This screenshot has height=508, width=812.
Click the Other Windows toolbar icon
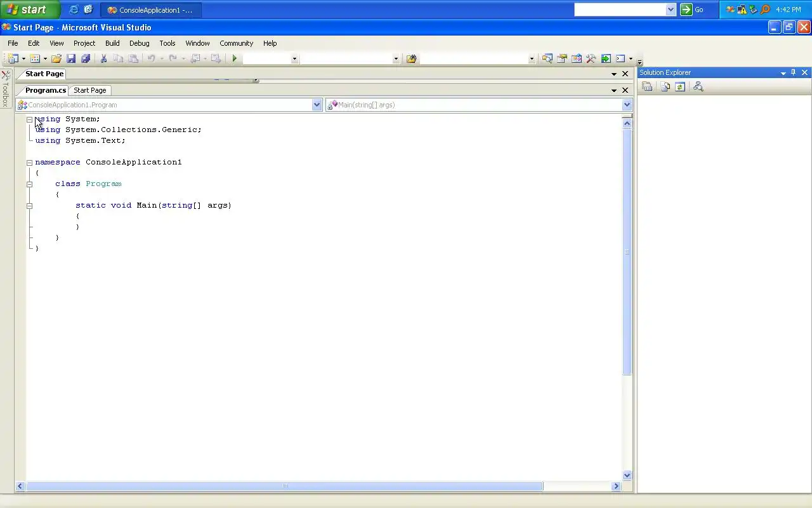[x=620, y=58]
